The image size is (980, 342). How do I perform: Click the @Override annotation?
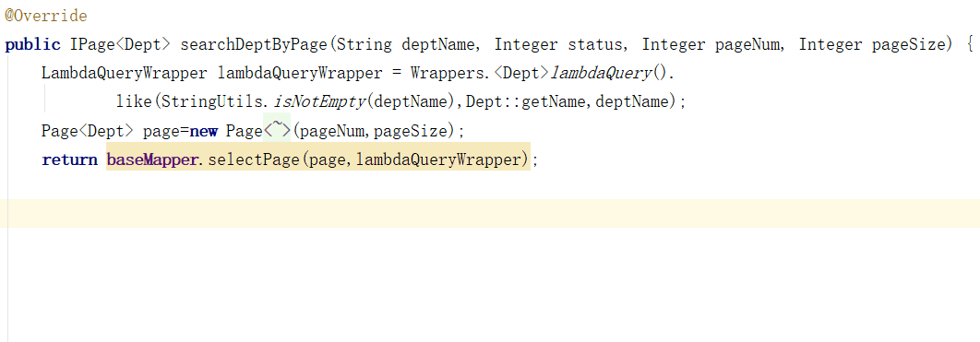(x=46, y=17)
